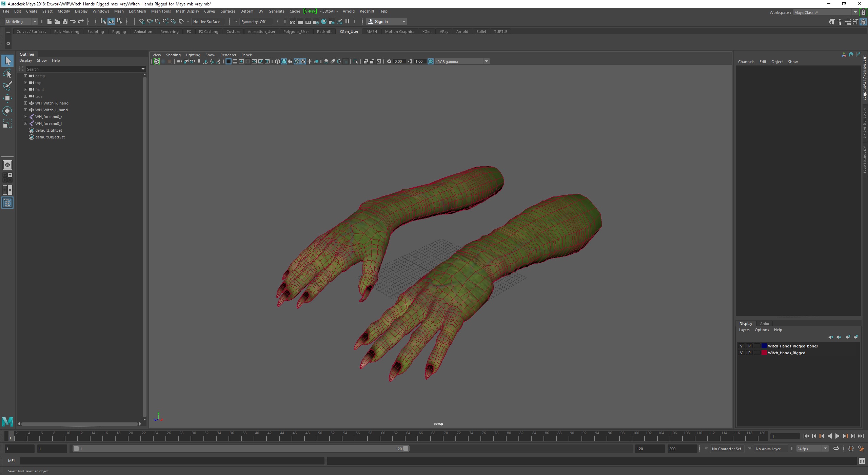Create a new empty display layer
Image resolution: width=868 pixels, height=475 pixels.
(x=848, y=337)
